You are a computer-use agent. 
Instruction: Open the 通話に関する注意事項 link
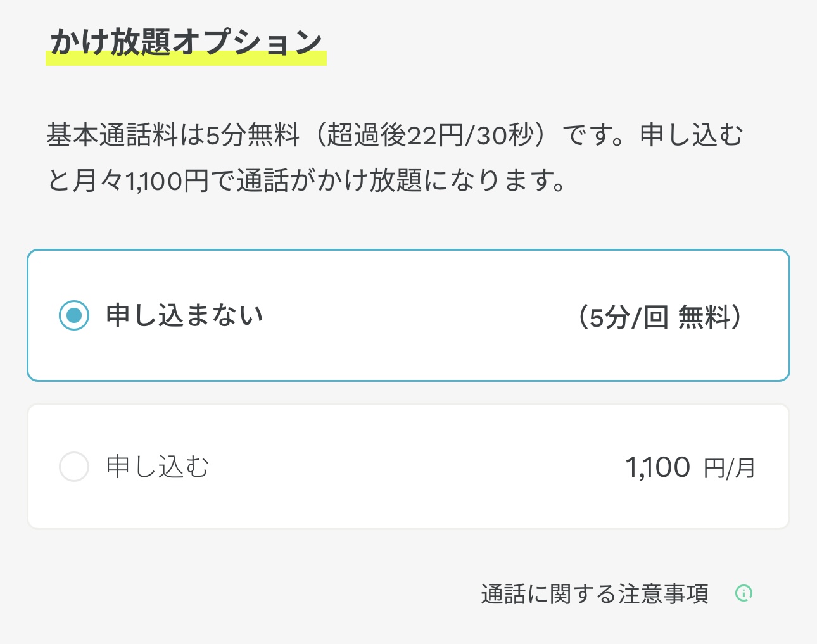click(x=594, y=594)
